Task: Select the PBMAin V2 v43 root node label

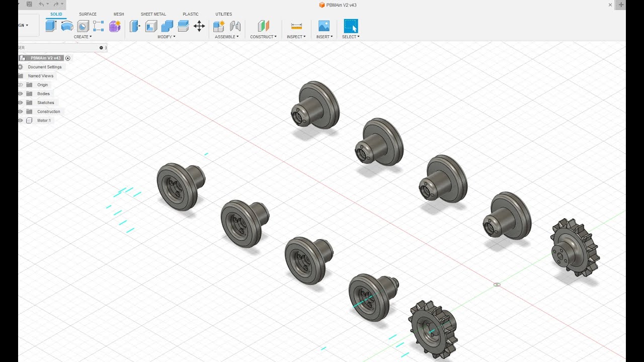Action: (45, 58)
